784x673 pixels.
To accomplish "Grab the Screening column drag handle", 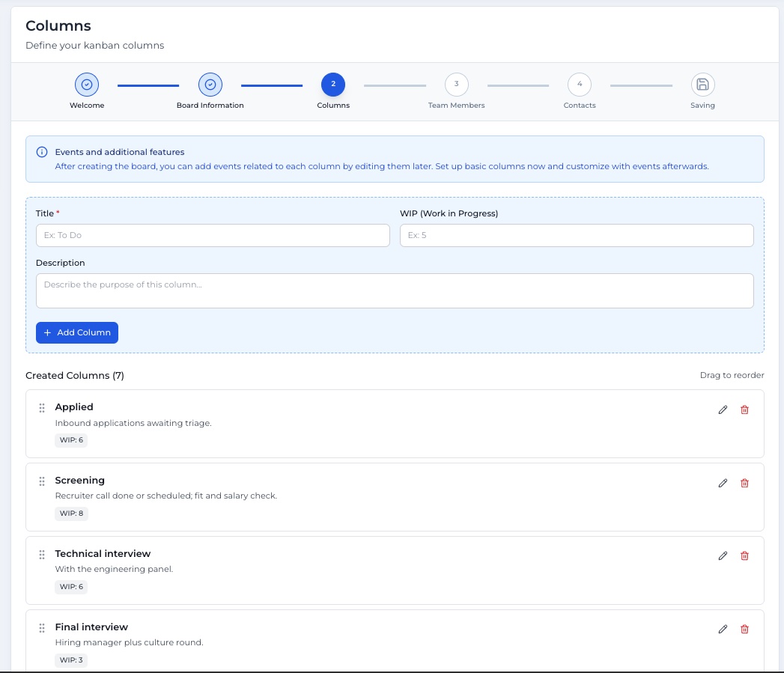I will [x=42, y=481].
